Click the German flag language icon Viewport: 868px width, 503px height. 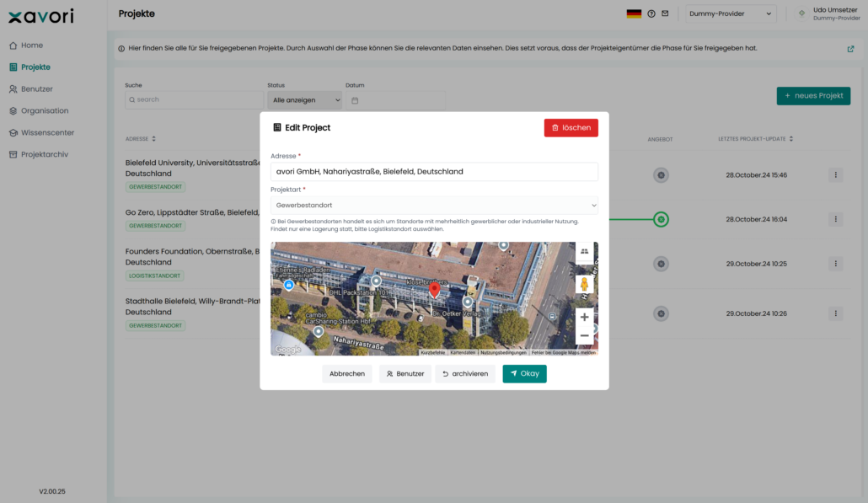[634, 13]
